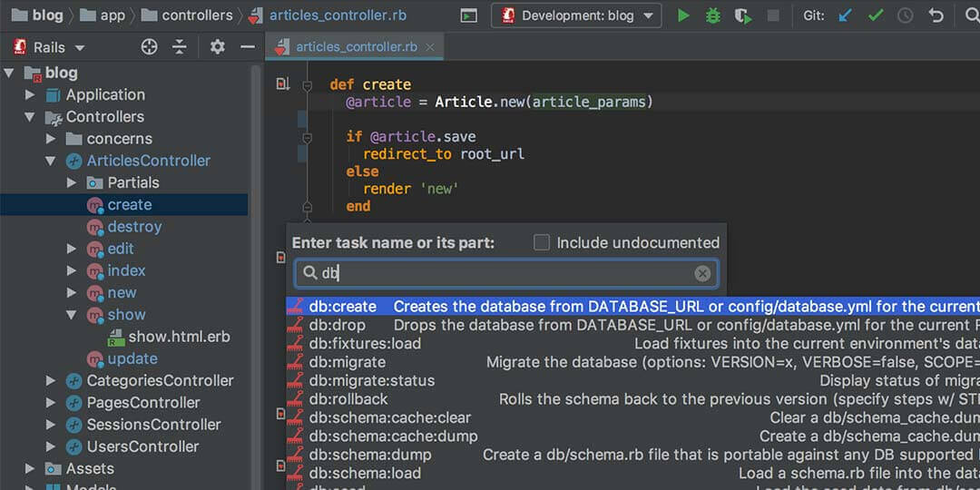Choose the db:rollback task entry
The image size is (980, 490).
(x=348, y=399)
